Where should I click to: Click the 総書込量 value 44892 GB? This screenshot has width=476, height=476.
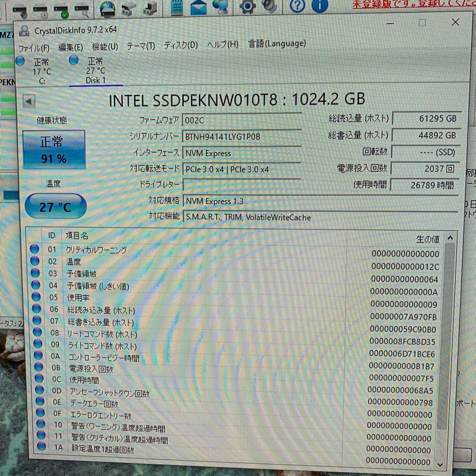point(426,135)
